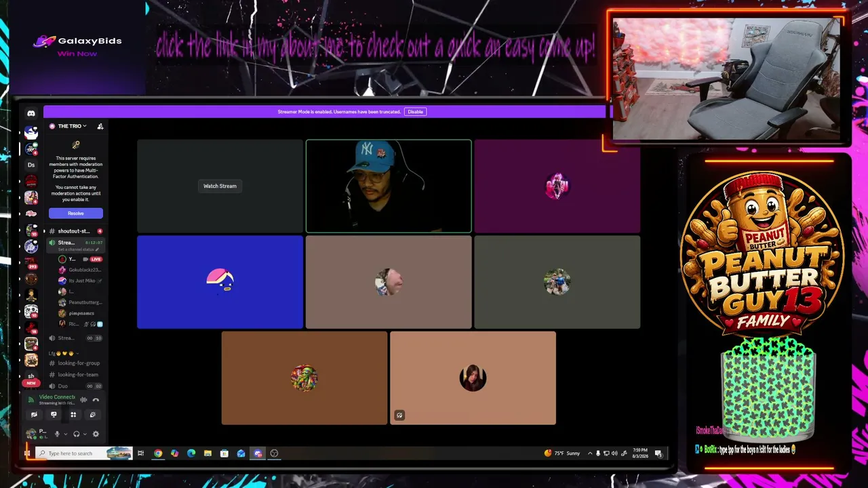868x488 pixels.
Task: Deafen audio with the headphones icon
Action: (76, 434)
